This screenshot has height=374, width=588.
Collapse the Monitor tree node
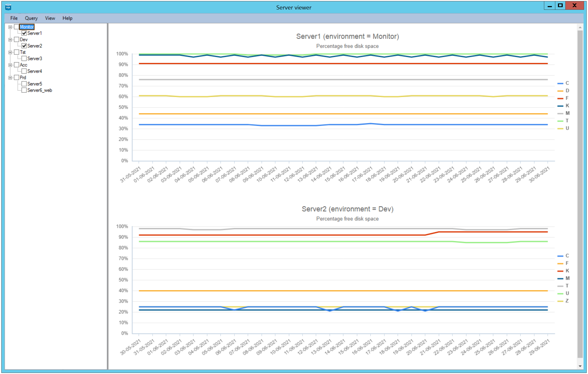pos(10,27)
